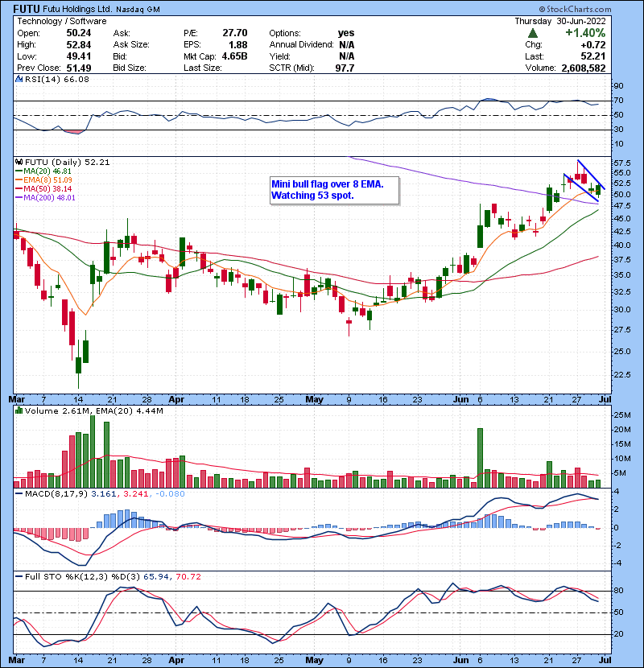Click the MACD(8,17,9) panel label

click(x=56, y=494)
